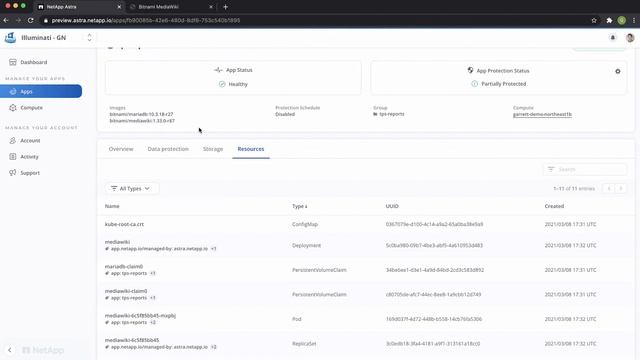Viewport: 640px width, 360px height.
Task: Switch to the Storage tab
Action: tap(213, 149)
